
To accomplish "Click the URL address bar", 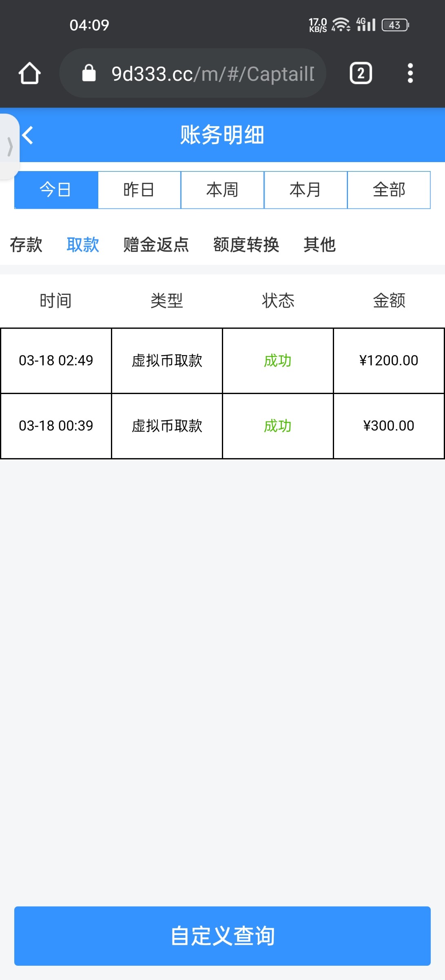I will [x=212, y=73].
